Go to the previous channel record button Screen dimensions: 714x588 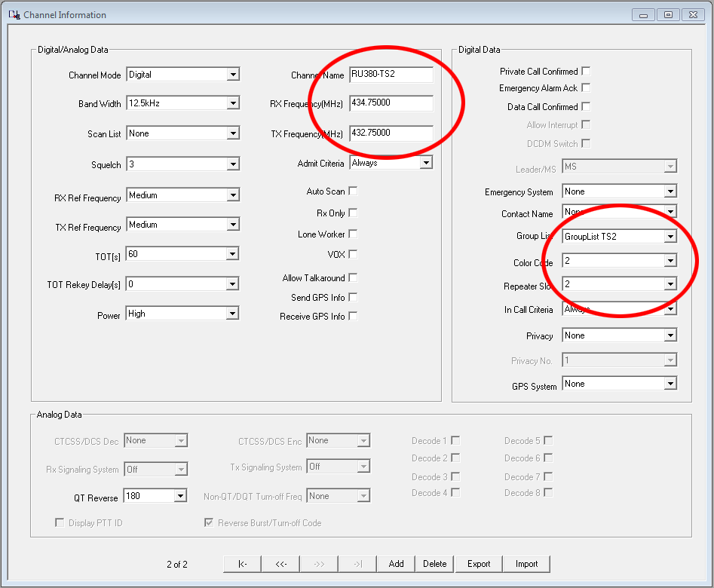(280, 564)
